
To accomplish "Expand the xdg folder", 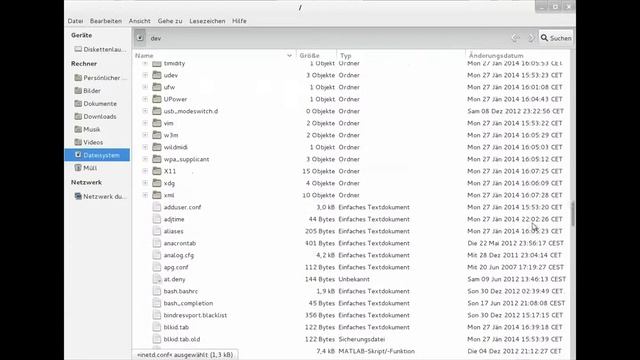I will tap(145, 183).
